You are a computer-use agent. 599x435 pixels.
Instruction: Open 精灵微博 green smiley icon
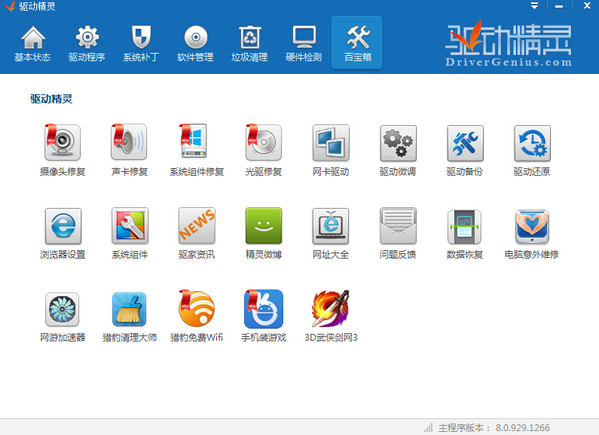[264, 226]
